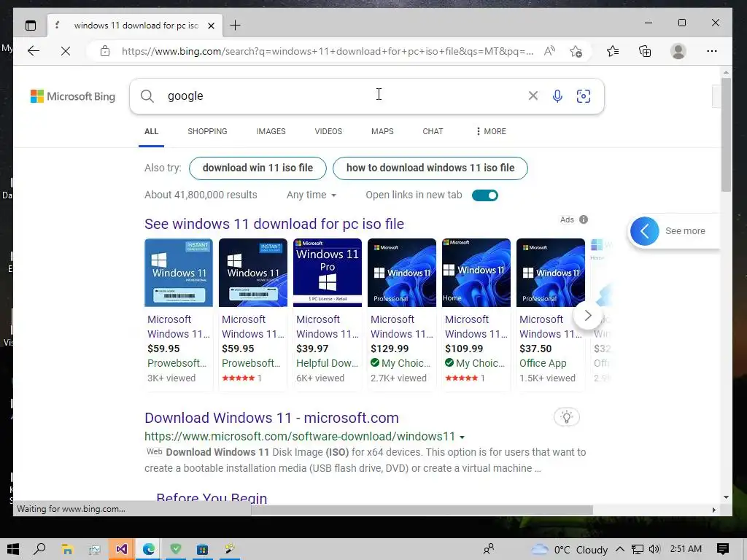Open clock showing 2:51 AM
Screen dimensions: 747x560
click(686, 549)
